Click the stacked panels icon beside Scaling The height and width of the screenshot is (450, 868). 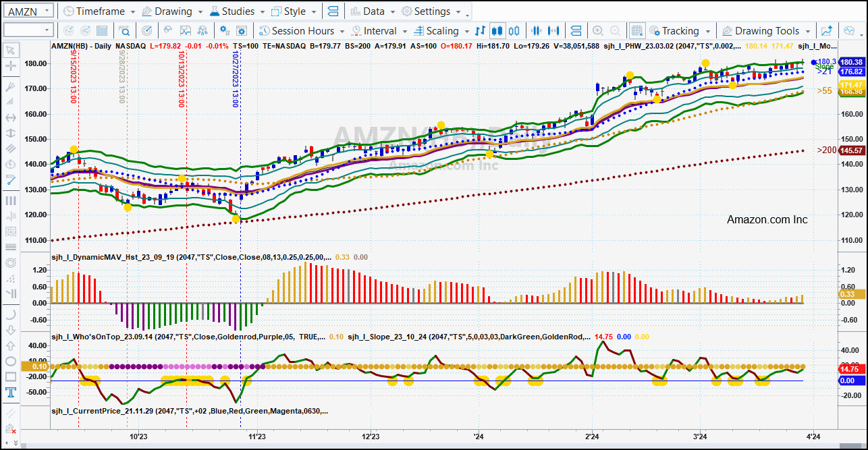click(x=576, y=30)
